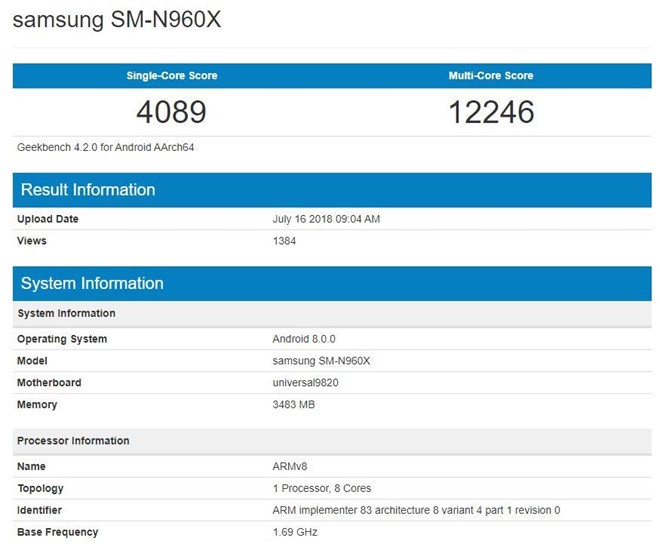Image resolution: width=660 pixels, height=550 pixels.
Task: Select the processor Name label
Action: (31, 466)
